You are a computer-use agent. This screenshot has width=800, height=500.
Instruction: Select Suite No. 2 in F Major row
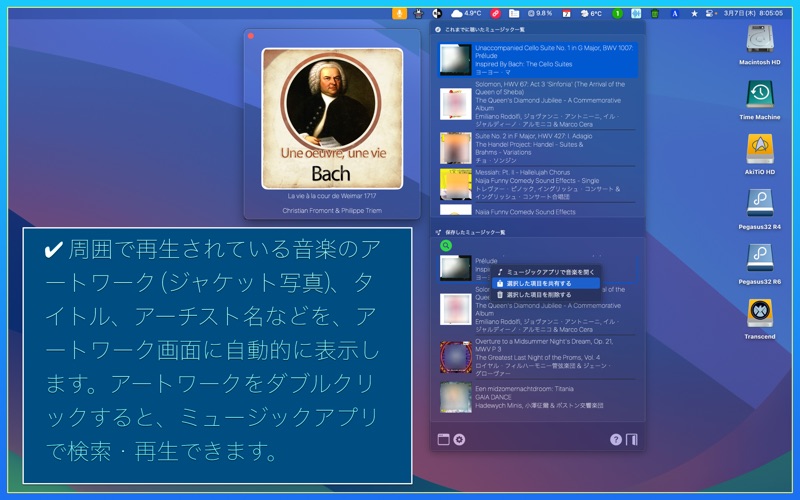point(538,148)
